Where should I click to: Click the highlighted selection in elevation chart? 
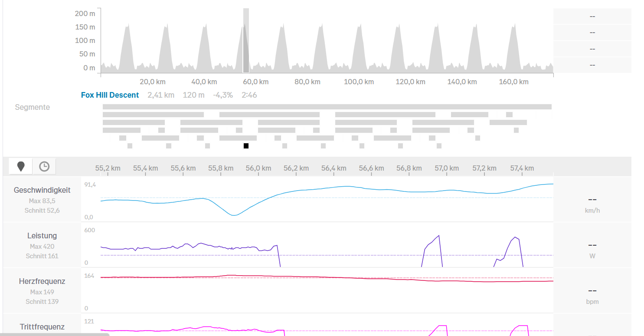246,40
